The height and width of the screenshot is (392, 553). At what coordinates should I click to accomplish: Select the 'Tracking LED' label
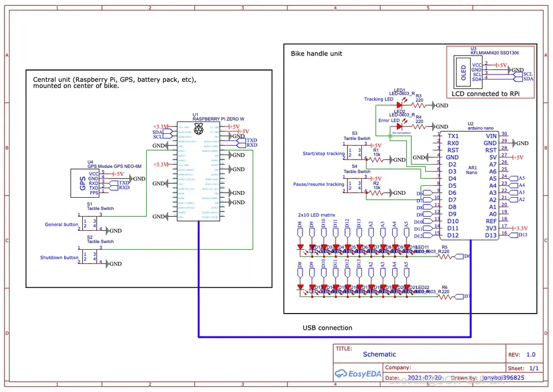coord(378,99)
